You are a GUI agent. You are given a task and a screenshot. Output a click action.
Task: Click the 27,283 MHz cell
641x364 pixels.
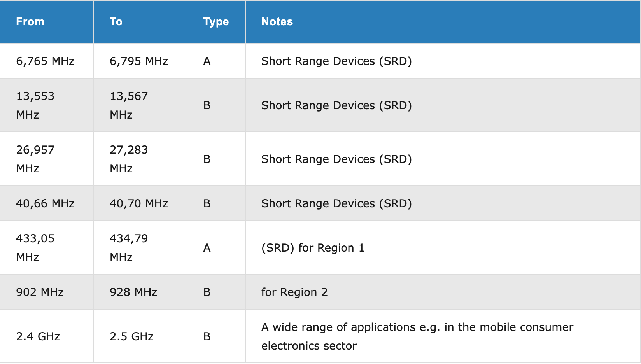(129, 159)
